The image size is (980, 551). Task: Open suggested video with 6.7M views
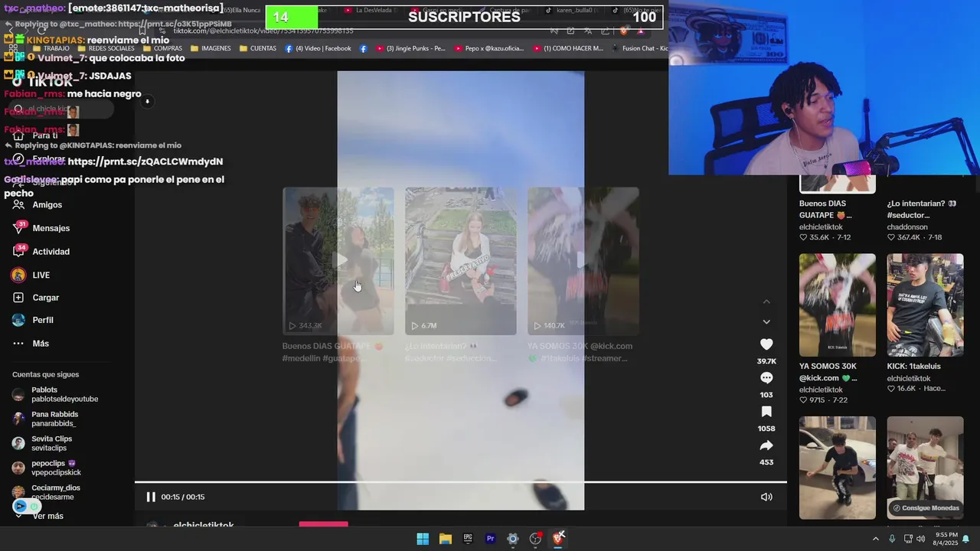[x=461, y=261]
